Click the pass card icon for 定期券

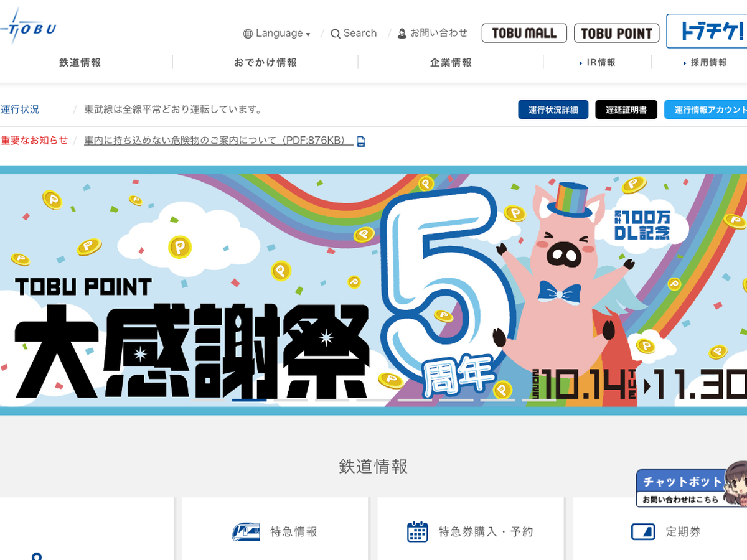[643, 532]
